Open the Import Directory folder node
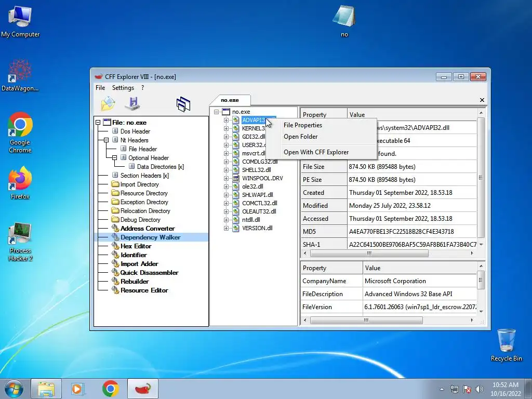 point(139,184)
